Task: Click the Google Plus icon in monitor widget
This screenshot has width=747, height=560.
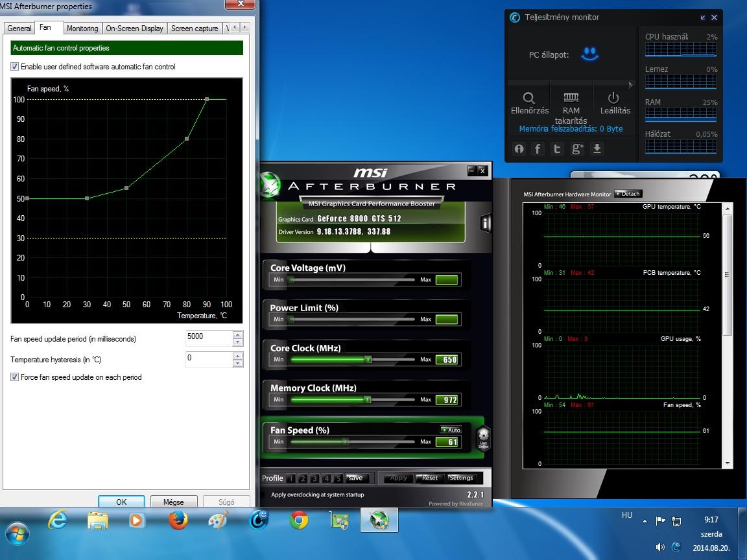Action: tap(577, 148)
